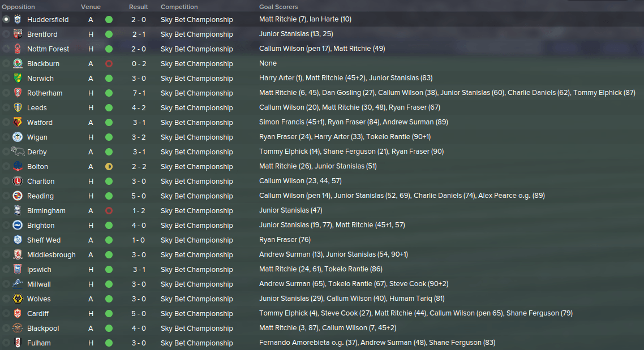The width and height of the screenshot is (644, 350).
Task: Select the radio button beside Charlton
Action: pos(6,181)
